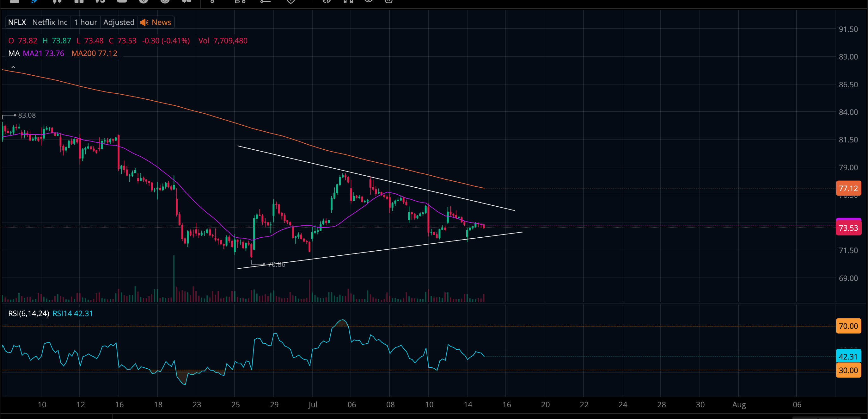Viewport: 868px width, 419px height.
Task: Click date axis label 18
Action: click(158, 404)
